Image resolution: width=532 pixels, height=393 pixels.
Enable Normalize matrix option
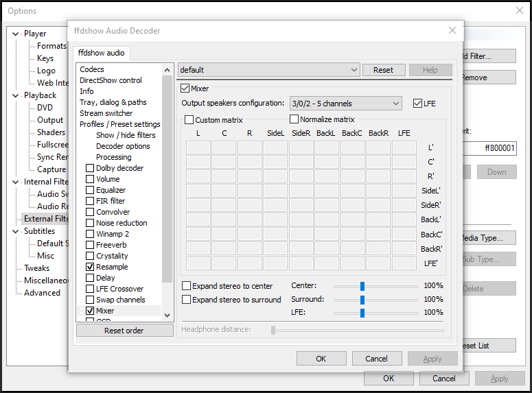(x=294, y=119)
